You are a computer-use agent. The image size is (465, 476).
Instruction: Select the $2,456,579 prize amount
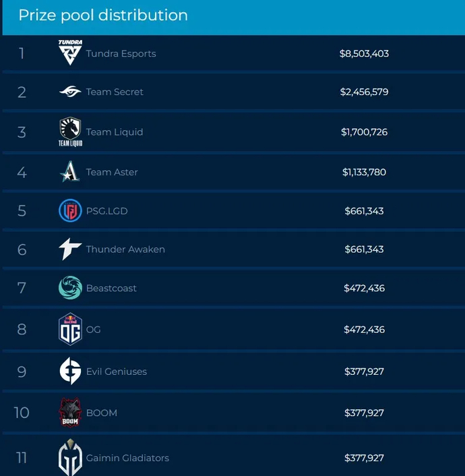[364, 92]
